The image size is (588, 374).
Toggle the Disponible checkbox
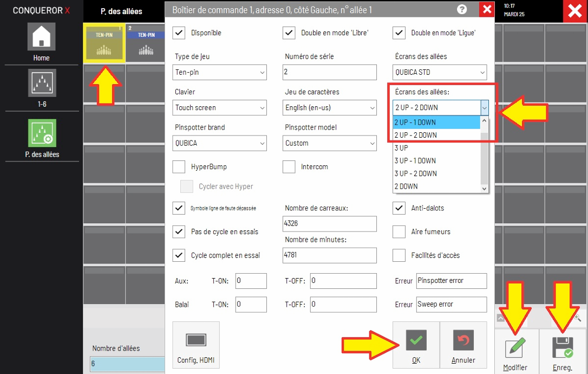pyautogui.click(x=179, y=33)
